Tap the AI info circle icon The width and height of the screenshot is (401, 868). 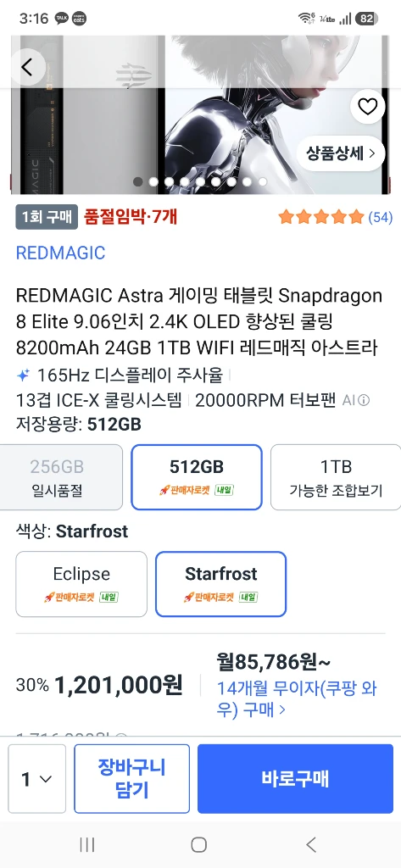[x=364, y=400]
